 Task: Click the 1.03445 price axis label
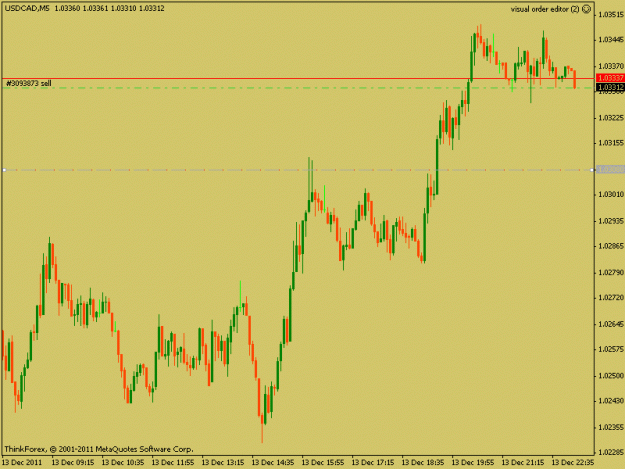pos(611,39)
